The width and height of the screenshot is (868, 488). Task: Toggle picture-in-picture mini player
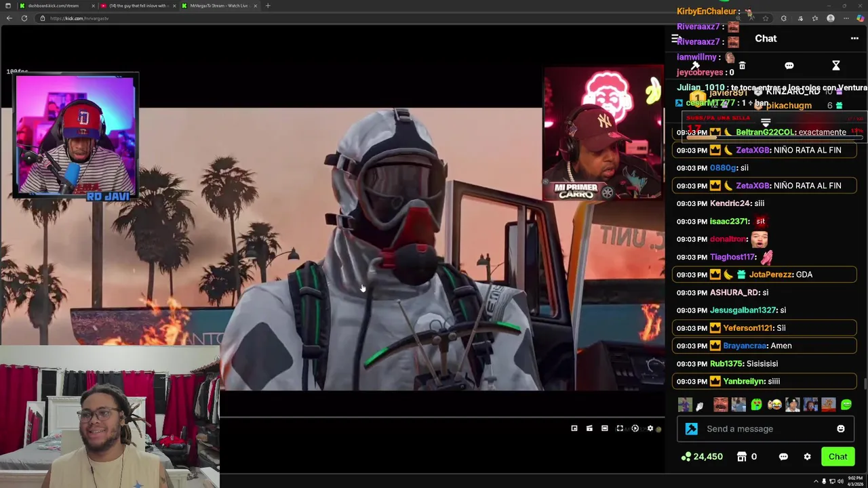tap(574, 428)
